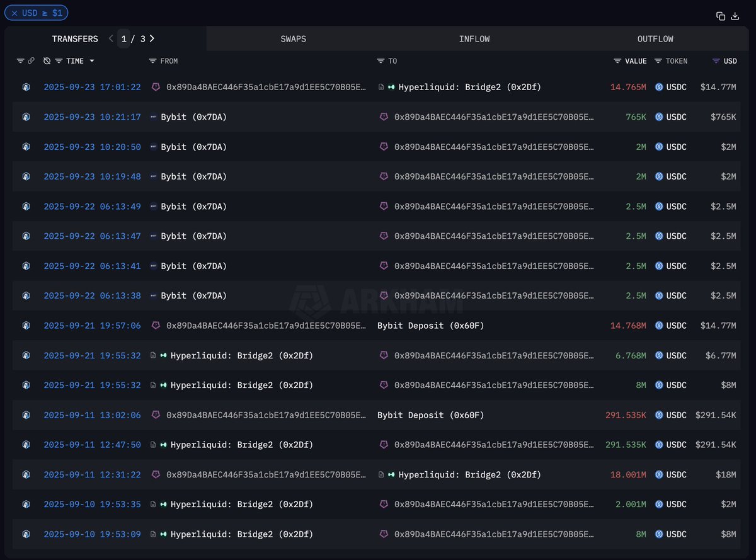Screen dimensions: 756x560
Task: Click the USDC token icon in the 6.768M row
Action: 660,355
